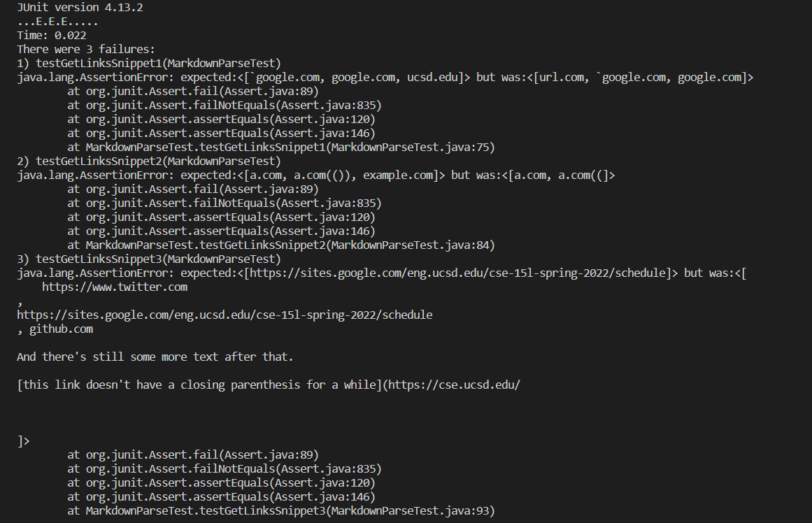
Task: Click the example.com expected value in Snippet2 error
Action: 398,175
